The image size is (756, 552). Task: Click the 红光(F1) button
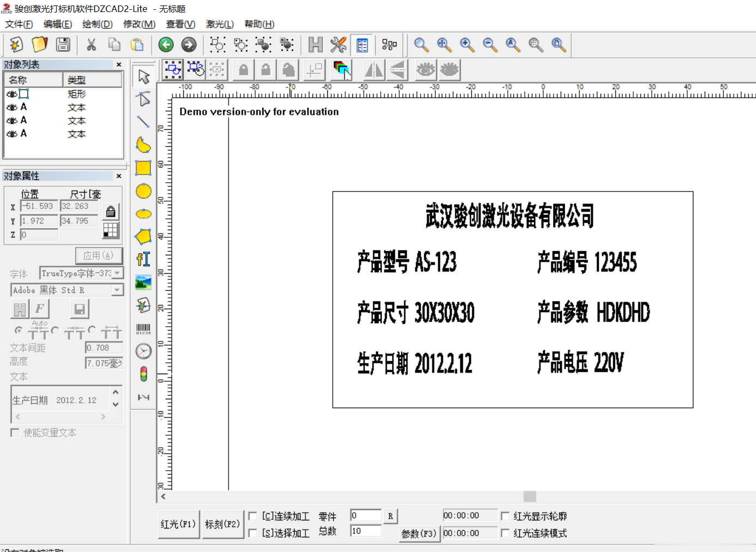pyautogui.click(x=178, y=524)
